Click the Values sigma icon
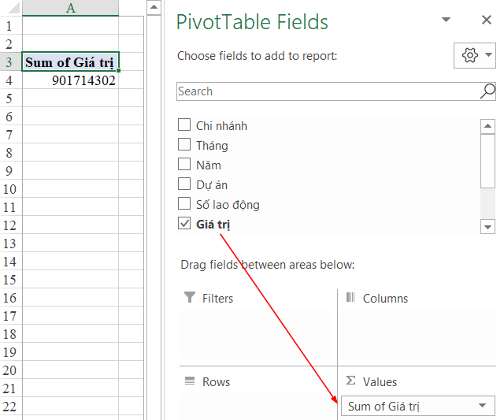Image resolution: width=504 pixels, height=420 pixels. click(x=350, y=381)
